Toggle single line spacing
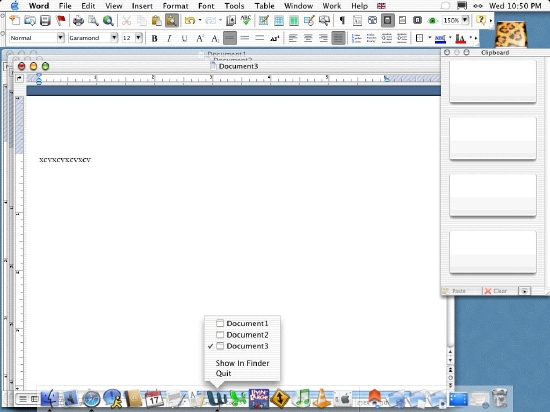550x412 pixels. [x=230, y=38]
